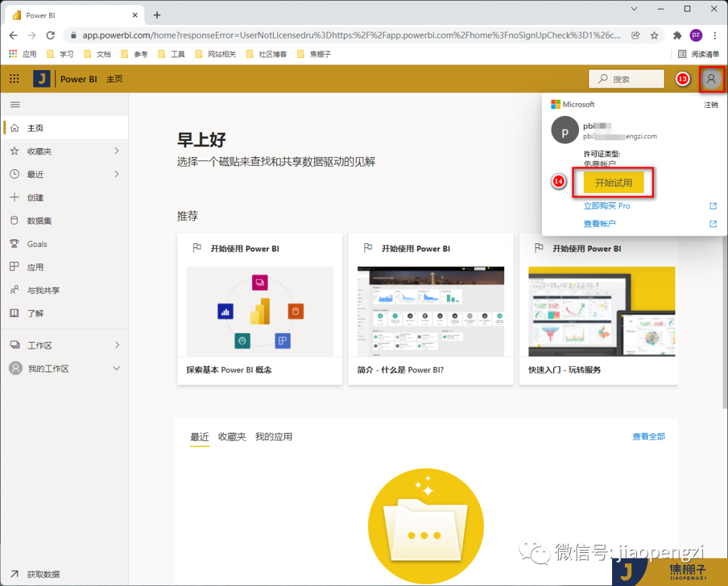Click the browser back arrow

pyautogui.click(x=13, y=35)
